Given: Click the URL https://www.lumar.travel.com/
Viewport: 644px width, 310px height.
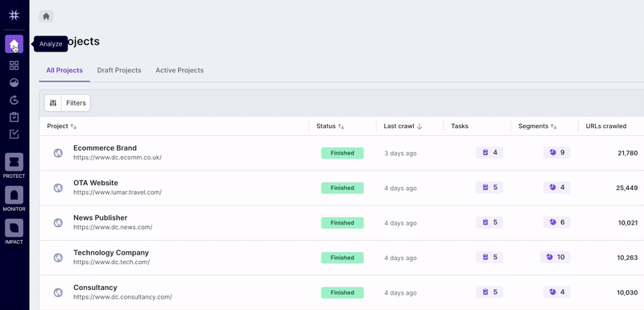Looking at the screenshot, I should (x=118, y=192).
